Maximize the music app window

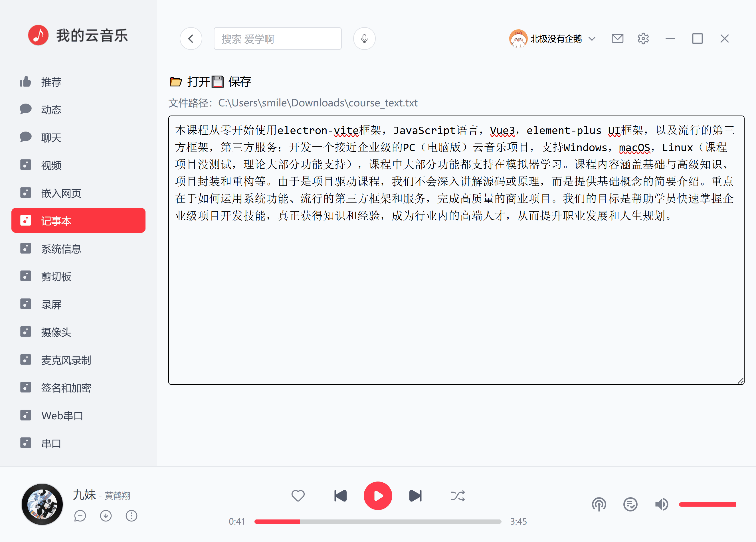tap(697, 39)
